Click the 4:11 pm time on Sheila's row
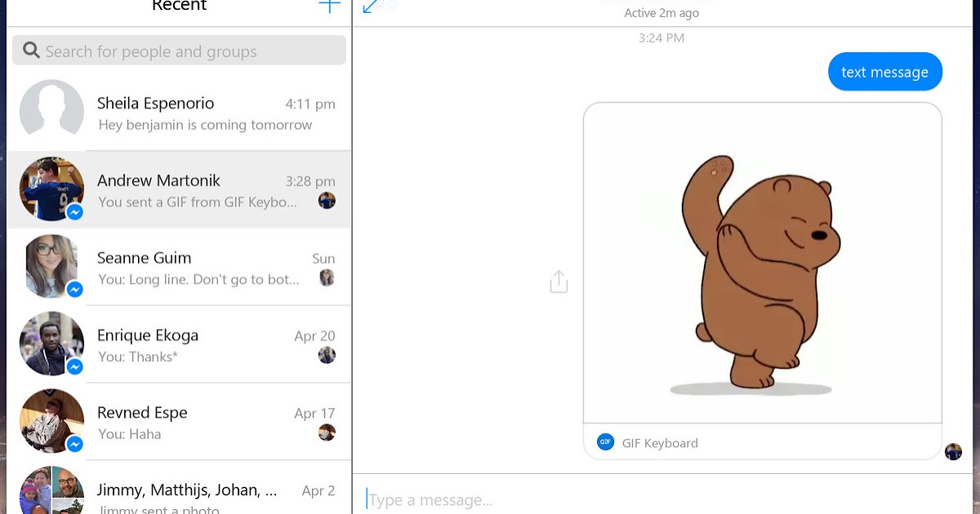This screenshot has width=980, height=514. [310, 104]
